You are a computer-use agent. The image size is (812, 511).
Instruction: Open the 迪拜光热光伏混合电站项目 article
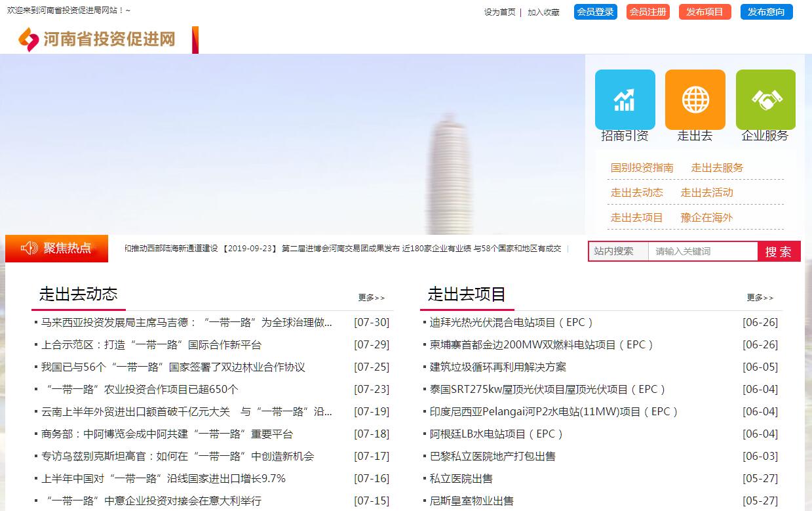[511, 323]
